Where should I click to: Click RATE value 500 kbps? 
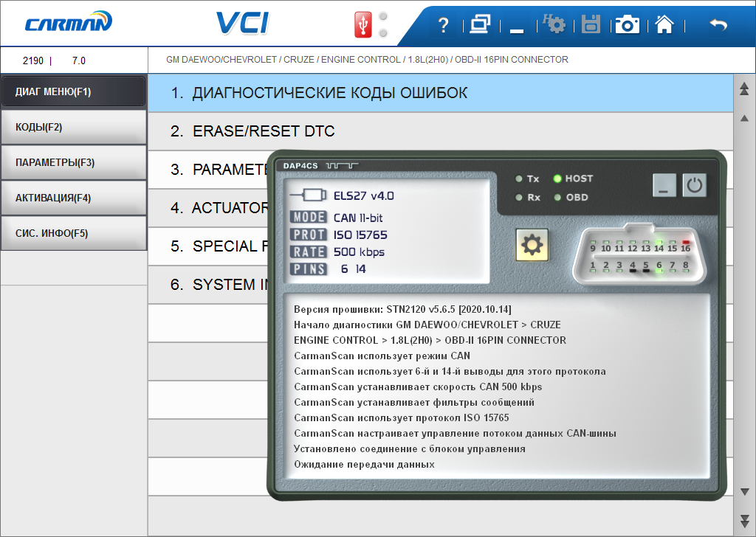pyautogui.click(x=359, y=252)
